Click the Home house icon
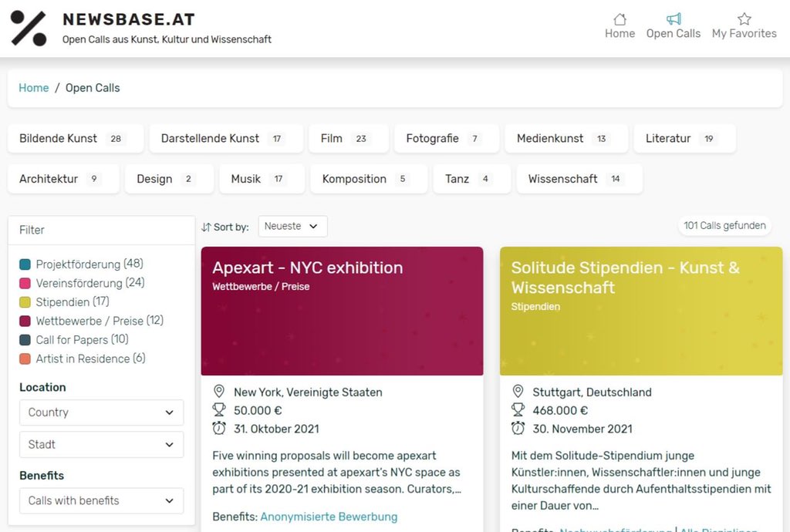Image resolution: width=790 pixels, height=532 pixels. click(620, 19)
